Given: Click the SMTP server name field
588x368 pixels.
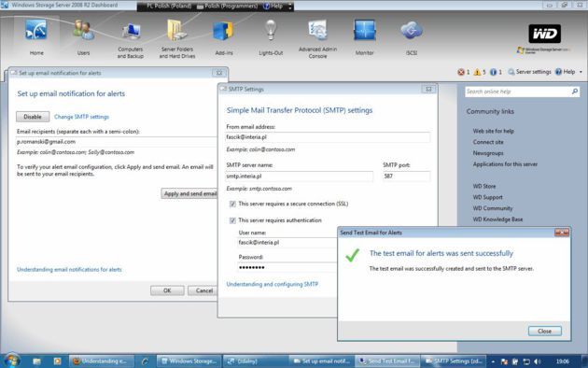Looking at the screenshot, I should pyautogui.click(x=300, y=177).
